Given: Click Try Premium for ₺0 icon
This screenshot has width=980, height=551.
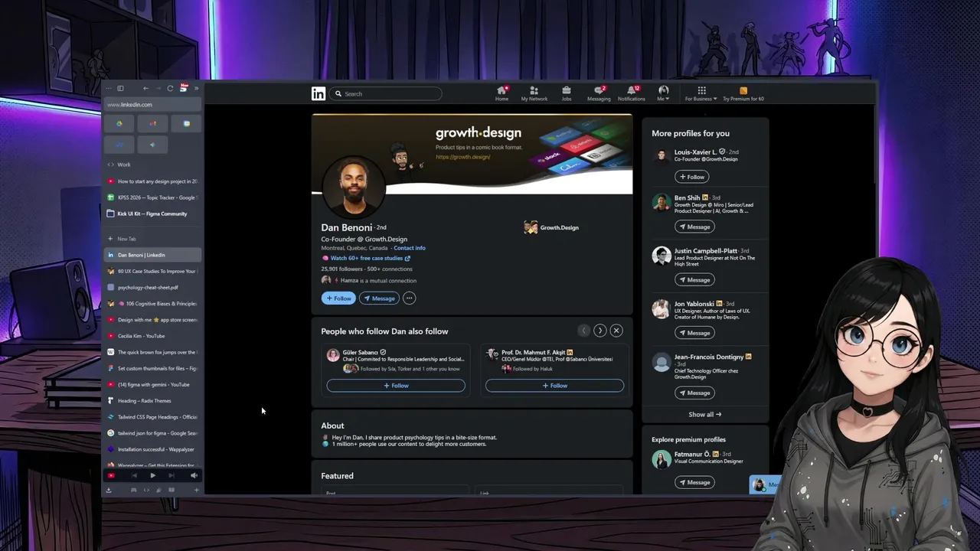Looking at the screenshot, I should (x=743, y=90).
